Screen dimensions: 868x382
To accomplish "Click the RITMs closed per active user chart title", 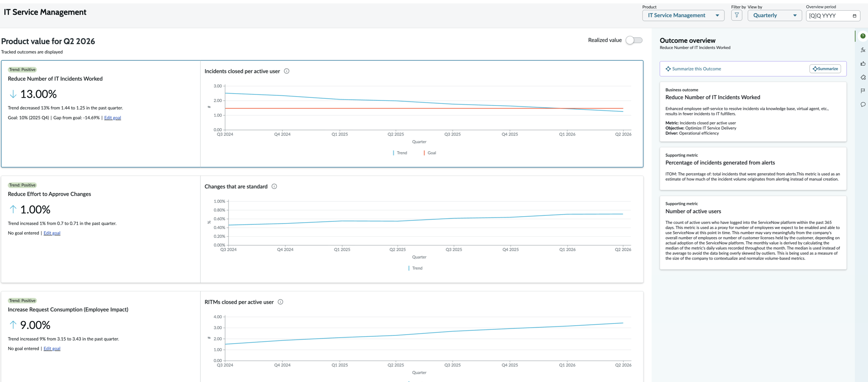I will [x=239, y=302].
